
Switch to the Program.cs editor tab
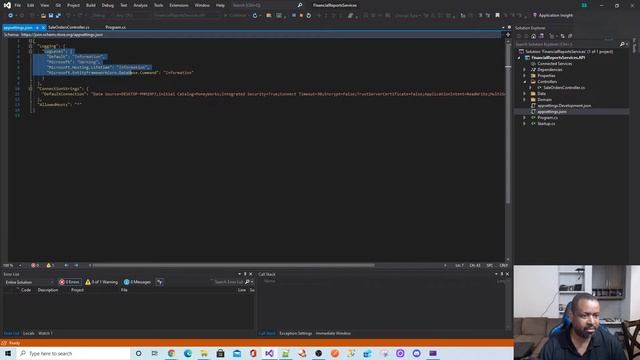116,27
